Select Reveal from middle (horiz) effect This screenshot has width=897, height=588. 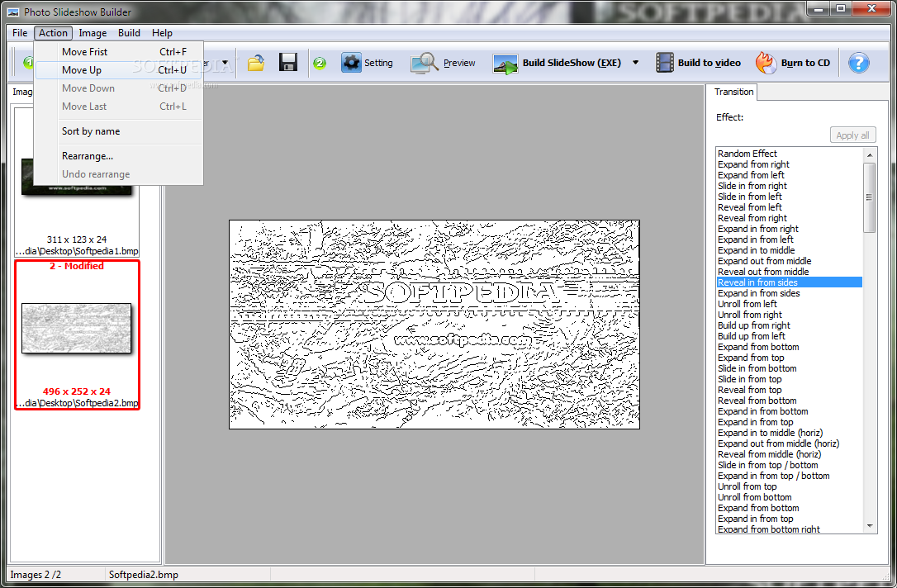789,454
